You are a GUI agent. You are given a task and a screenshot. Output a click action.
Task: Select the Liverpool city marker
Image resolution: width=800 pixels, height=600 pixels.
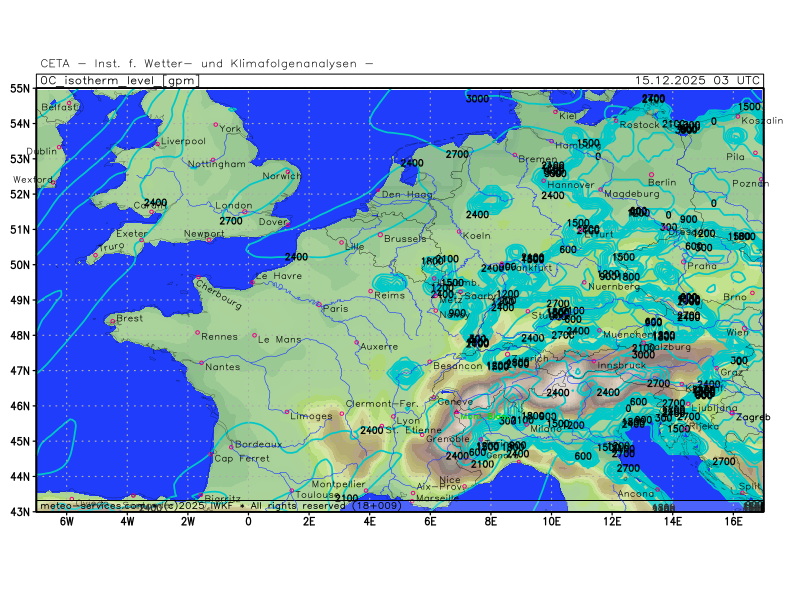(157, 143)
